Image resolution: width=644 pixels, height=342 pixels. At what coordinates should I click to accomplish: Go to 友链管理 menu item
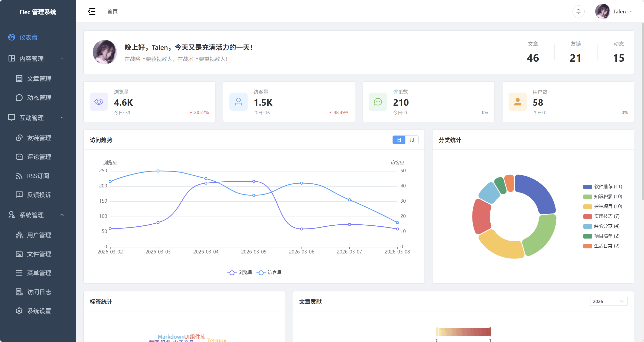click(x=38, y=138)
